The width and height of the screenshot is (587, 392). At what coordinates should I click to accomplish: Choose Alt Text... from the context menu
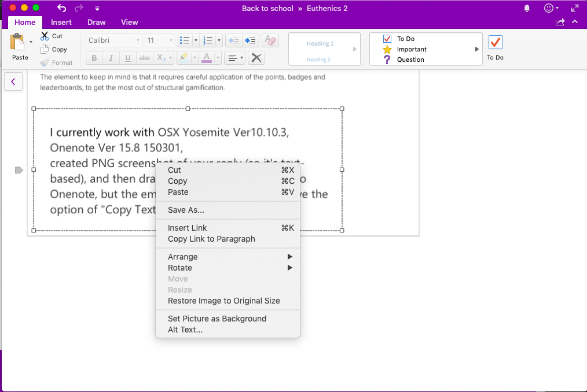coord(228,330)
